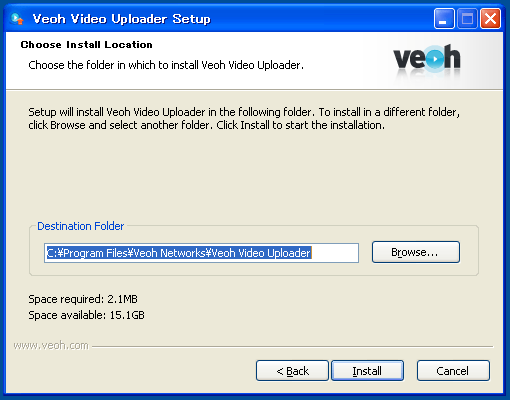Click the destination folder path field
Image resolution: width=510 pixels, height=400 pixels.
pos(201,253)
